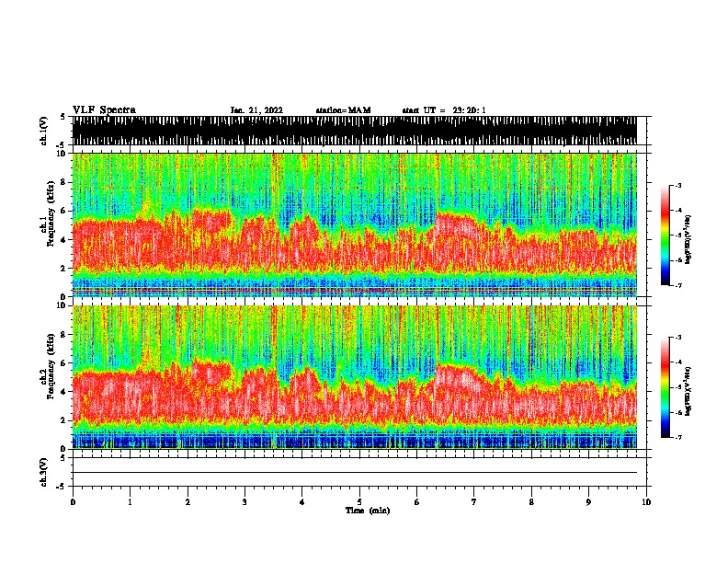Viewport: 728px width, 563px height.
Task: Click the "7" tick label on the time axis
Action: point(474,502)
